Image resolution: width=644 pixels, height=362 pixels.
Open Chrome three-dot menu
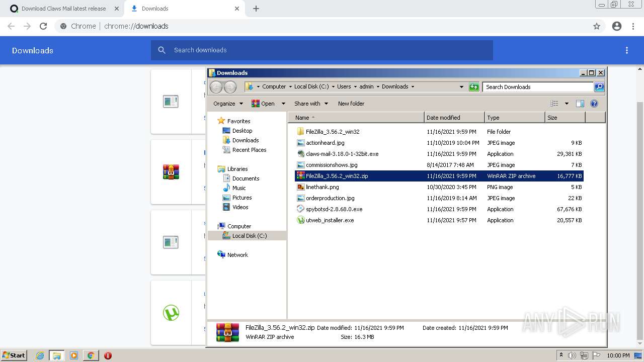click(633, 26)
